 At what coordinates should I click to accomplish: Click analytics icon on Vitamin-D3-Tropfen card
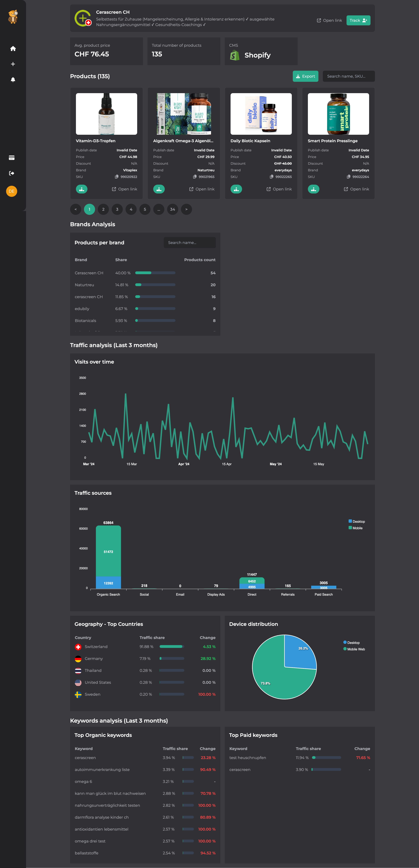click(x=81, y=189)
